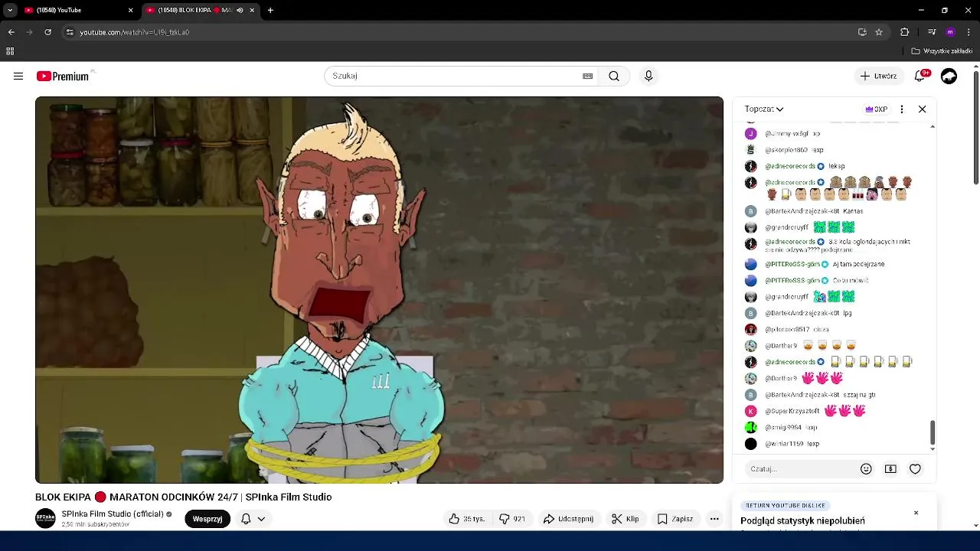The width and height of the screenshot is (980, 551).
Task: Like the video, 35 tys.
Action: [x=467, y=519]
